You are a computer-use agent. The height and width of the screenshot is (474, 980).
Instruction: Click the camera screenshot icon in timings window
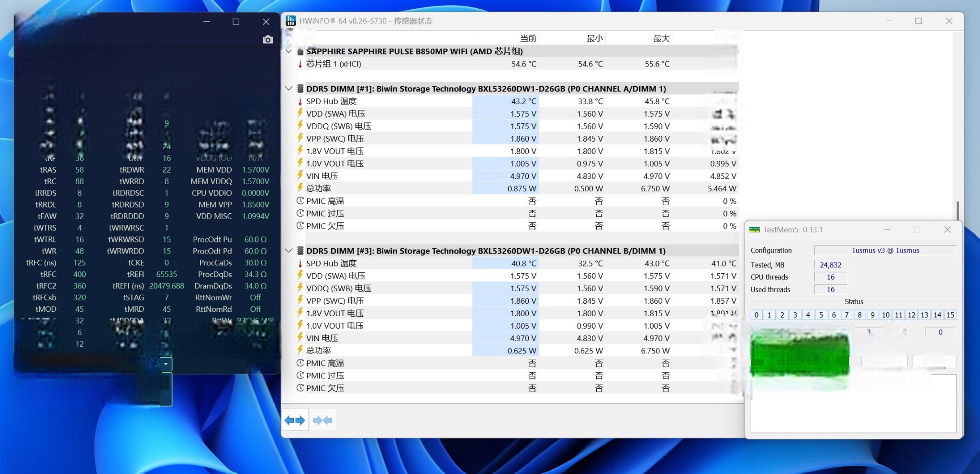(268, 40)
